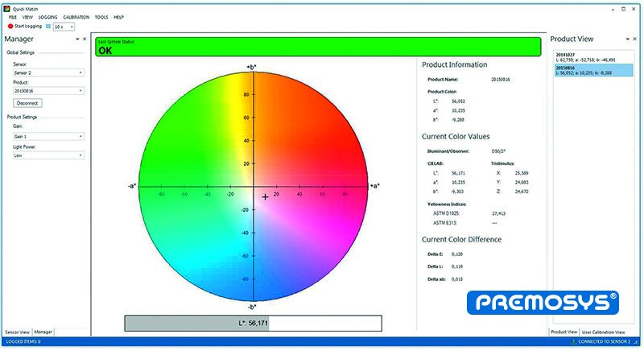Click the crosshair marker on the color wheel
The width and height of the screenshot is (644, 351).
(266, 197)
